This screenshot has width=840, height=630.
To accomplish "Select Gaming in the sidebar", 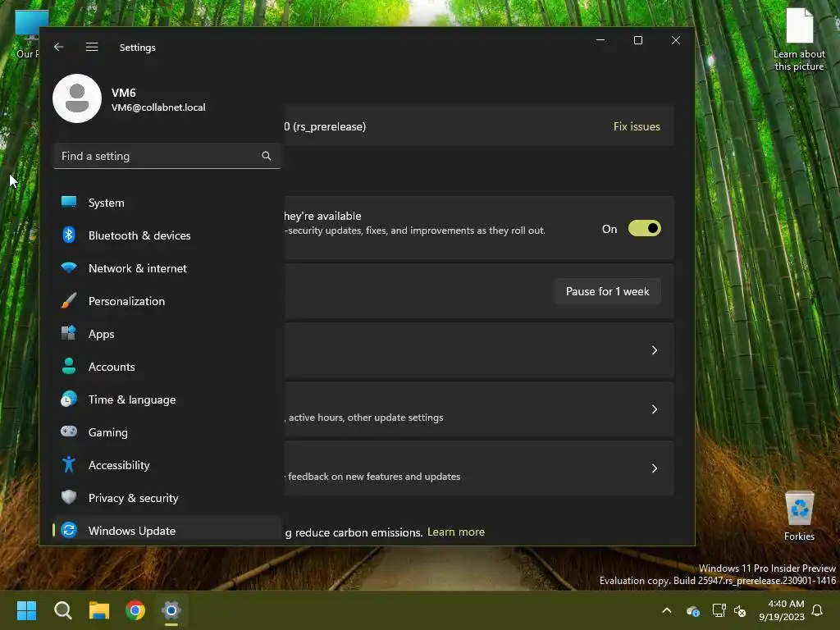I will [x=167, y=432].
